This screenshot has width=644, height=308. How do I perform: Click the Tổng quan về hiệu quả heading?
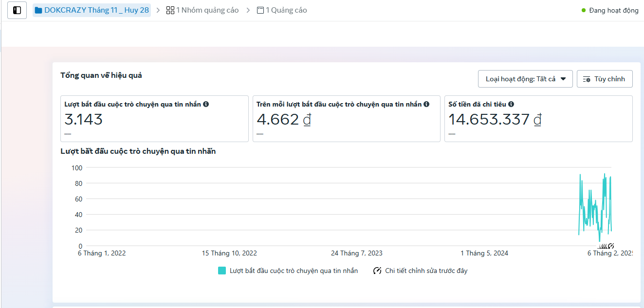(101, 75)
